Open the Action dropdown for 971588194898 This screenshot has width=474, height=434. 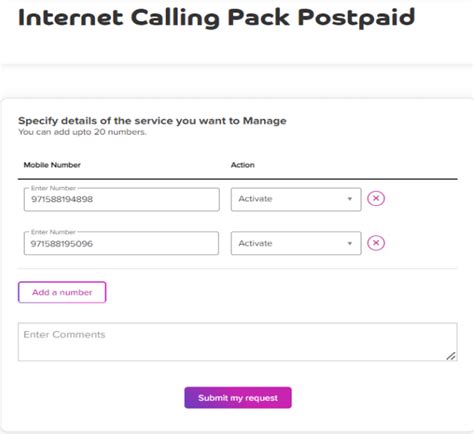click(296, 199)
